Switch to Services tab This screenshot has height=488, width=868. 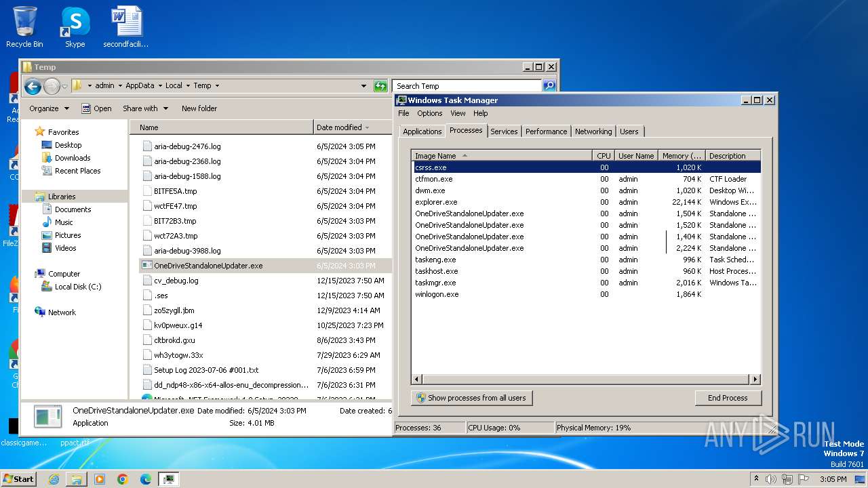[504, 131]
